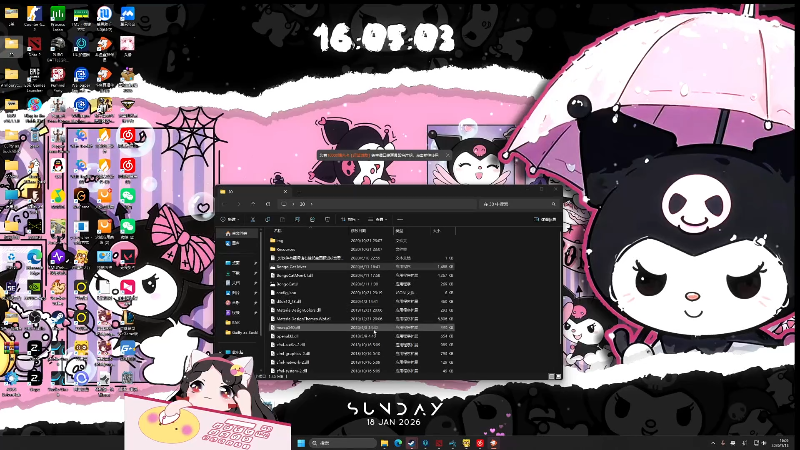This screenshot has width=800, height=450.
Task: Expand the This PC tree node
Action: 220,352
